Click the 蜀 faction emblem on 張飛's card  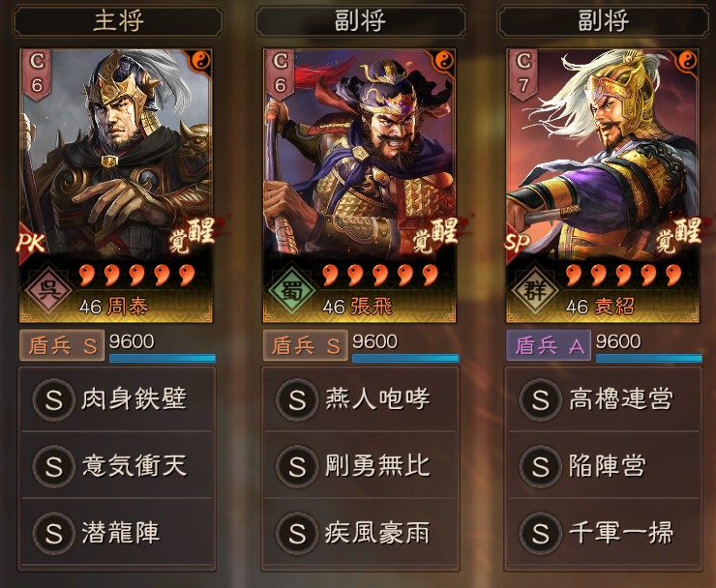[x=291, y=289]
